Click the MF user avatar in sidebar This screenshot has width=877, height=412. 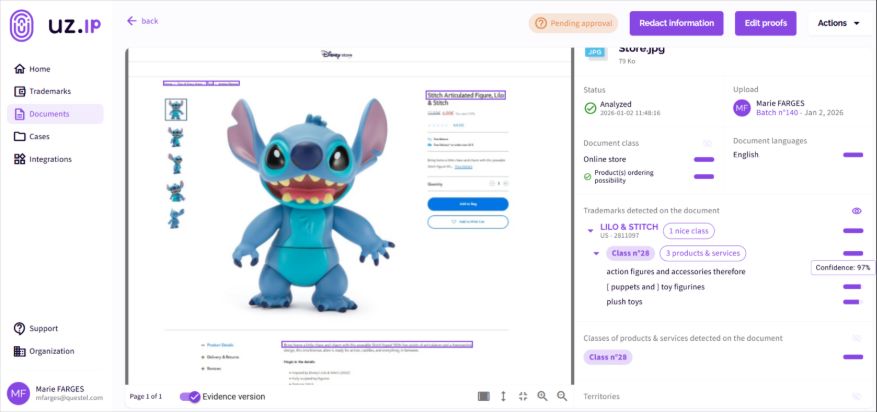coord(18,393)
